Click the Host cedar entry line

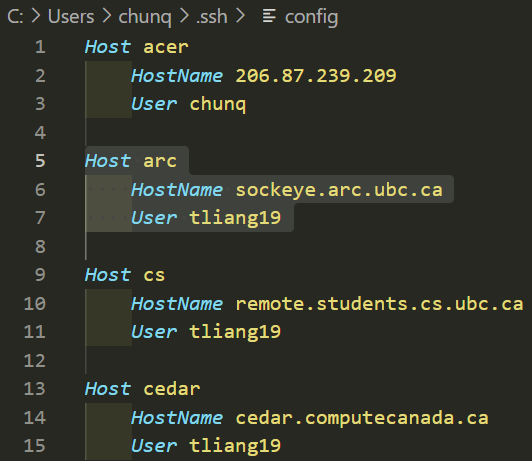tap(142, 389)
